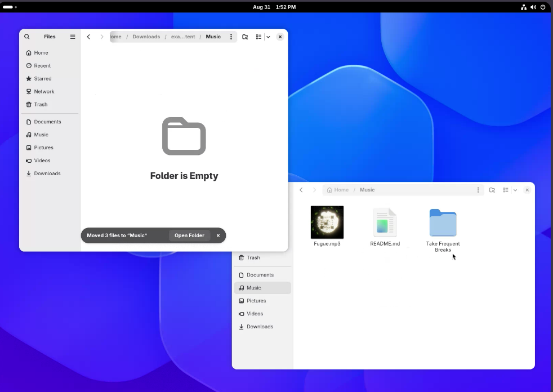Go back in rear Music window
The height and width of the screenshot is (392, 553).
301,190
